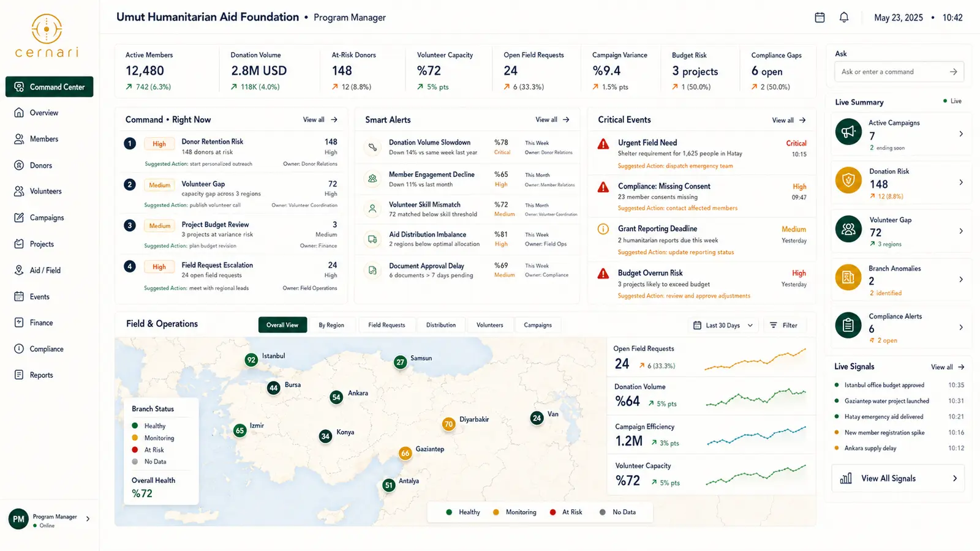Switch to the Field Requests tab
The height and width of the screenshot is (551, 980).
[386, 325]
